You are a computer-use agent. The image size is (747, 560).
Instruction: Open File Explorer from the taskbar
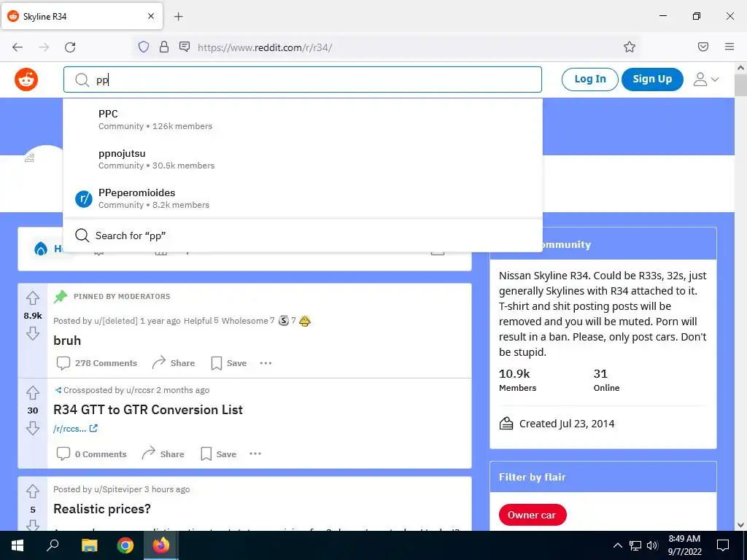(x=89, y=545)
